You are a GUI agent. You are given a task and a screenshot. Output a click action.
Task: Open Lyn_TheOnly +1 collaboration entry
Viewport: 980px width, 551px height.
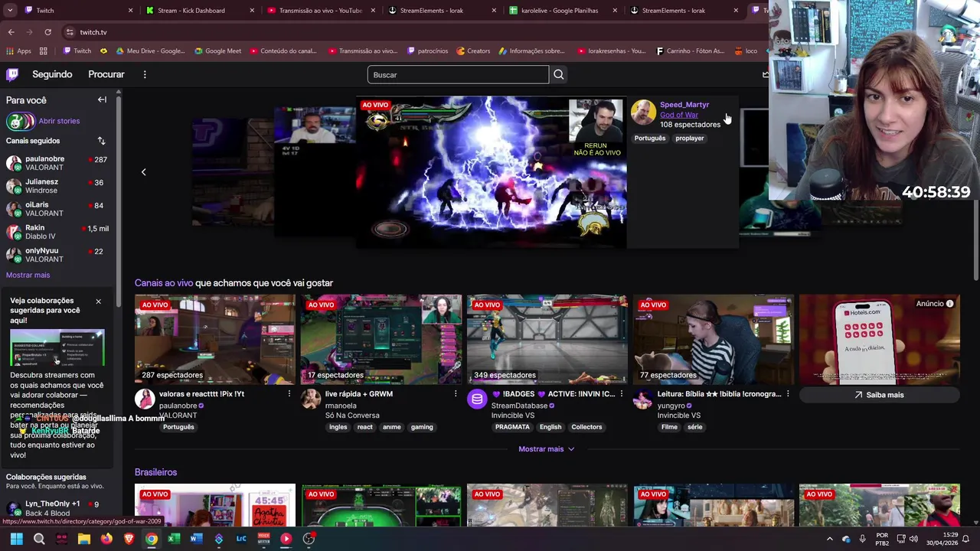point(57,508)
